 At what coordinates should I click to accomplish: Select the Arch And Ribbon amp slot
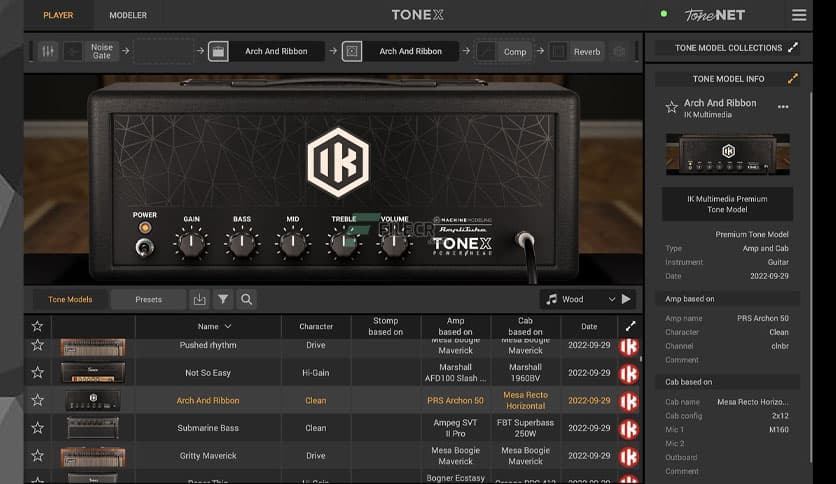276,51
